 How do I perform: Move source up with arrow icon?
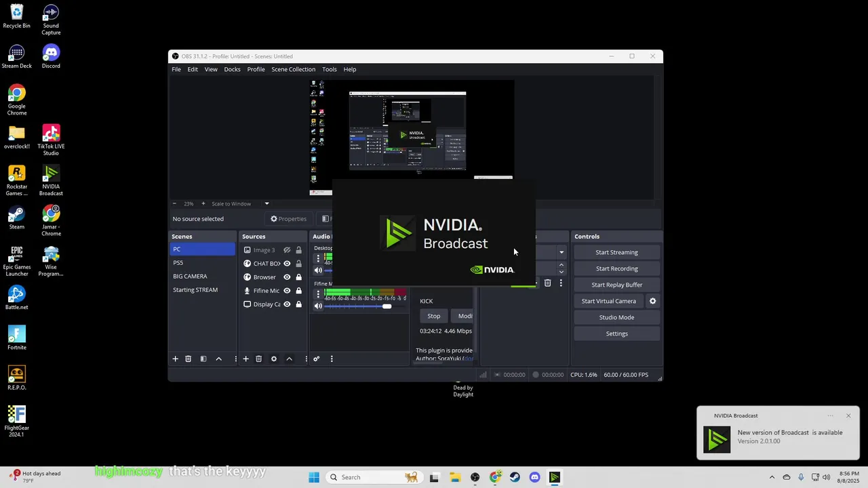click(x=289, y=359)
